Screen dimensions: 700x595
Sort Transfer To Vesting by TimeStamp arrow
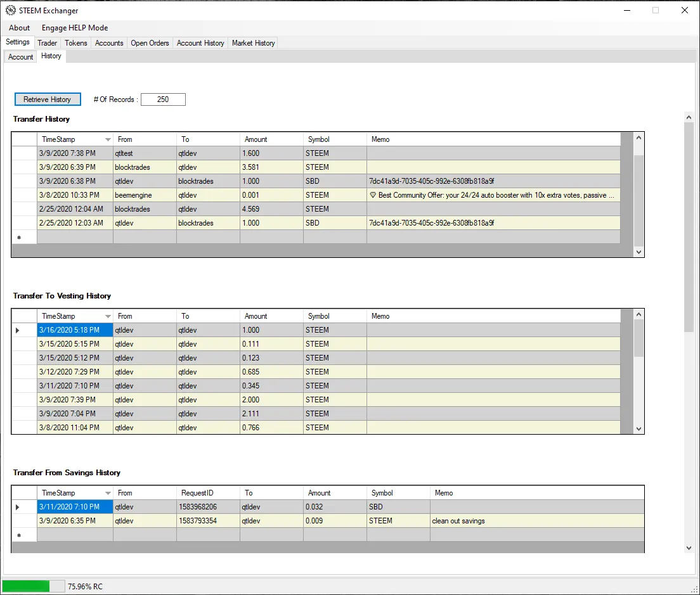(108, 316)
